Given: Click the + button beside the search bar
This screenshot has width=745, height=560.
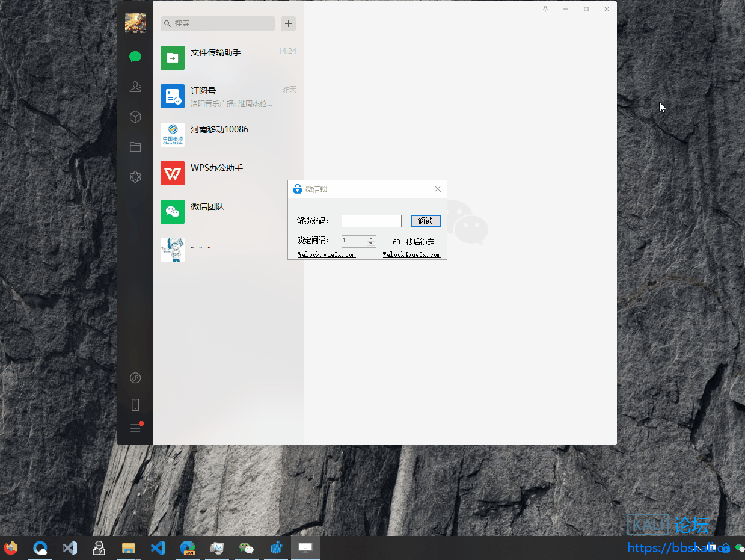Looking at the screenshot, I should click(288, 23).
